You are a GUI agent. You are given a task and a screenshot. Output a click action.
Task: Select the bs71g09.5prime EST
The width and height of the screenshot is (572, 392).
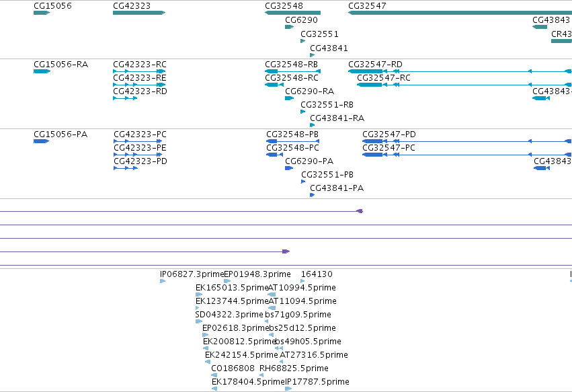pos(267,321)
